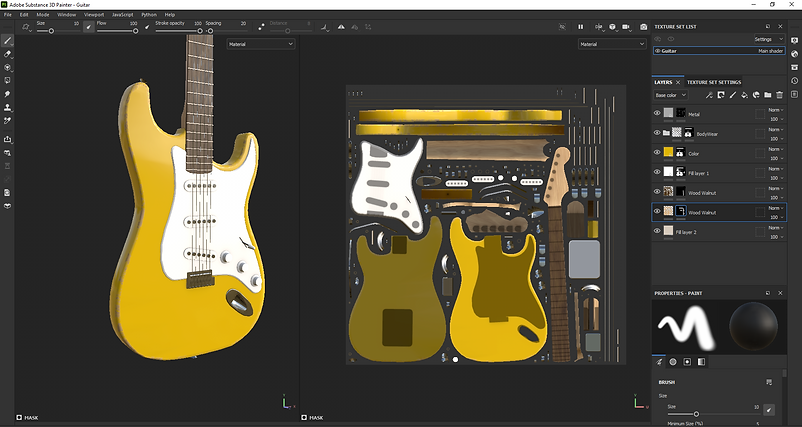Select the Polygon fill tool
802x427 pixels.
point(8,80)
